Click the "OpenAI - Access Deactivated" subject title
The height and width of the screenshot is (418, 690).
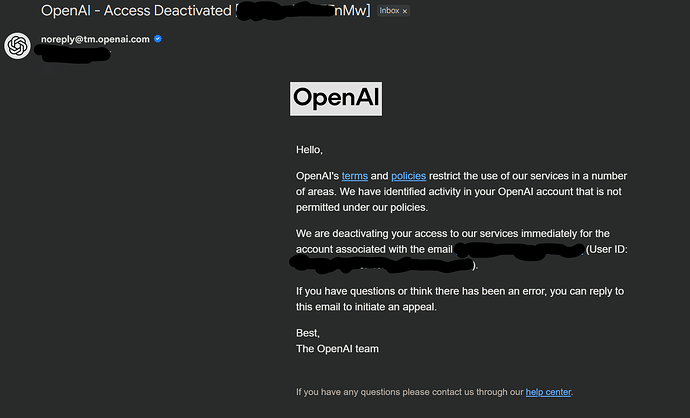[135, 10]
